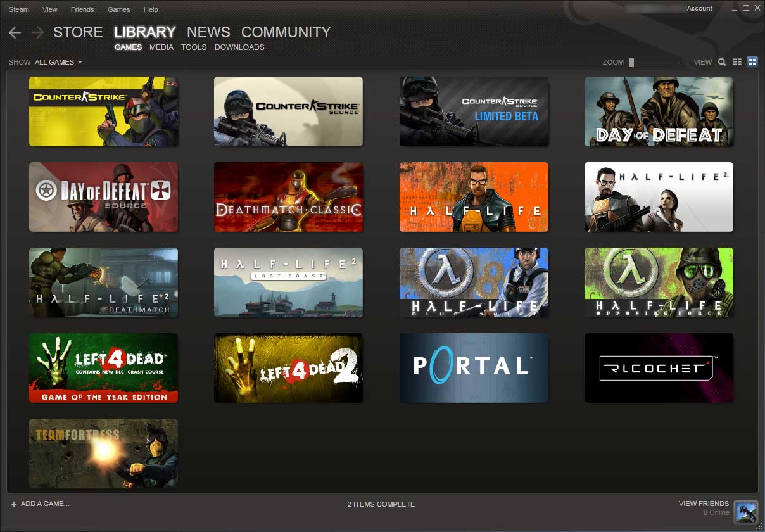Select the Day of Defeat Source tile
The width and height of the screenshot is (765, 532).
pos(104,197)
